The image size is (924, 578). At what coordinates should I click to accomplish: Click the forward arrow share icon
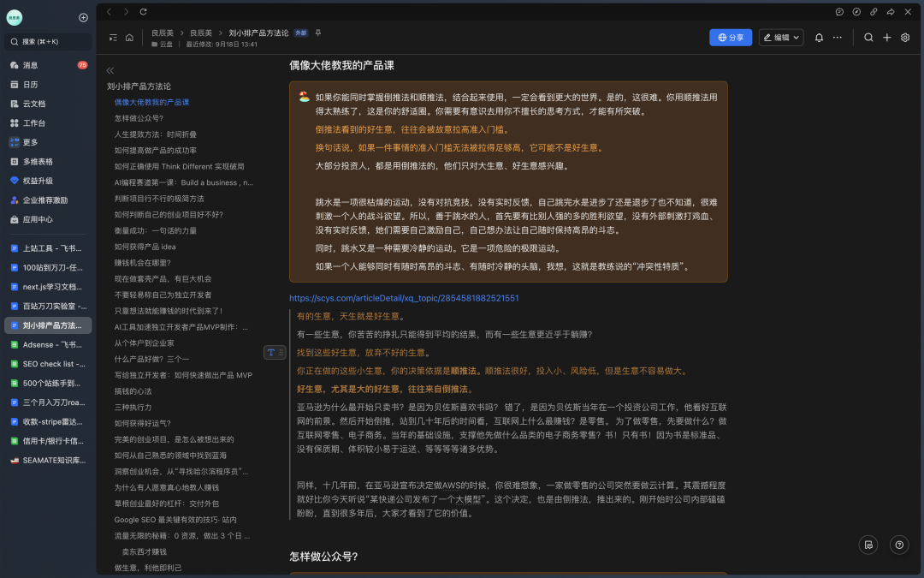coord(891,12)
